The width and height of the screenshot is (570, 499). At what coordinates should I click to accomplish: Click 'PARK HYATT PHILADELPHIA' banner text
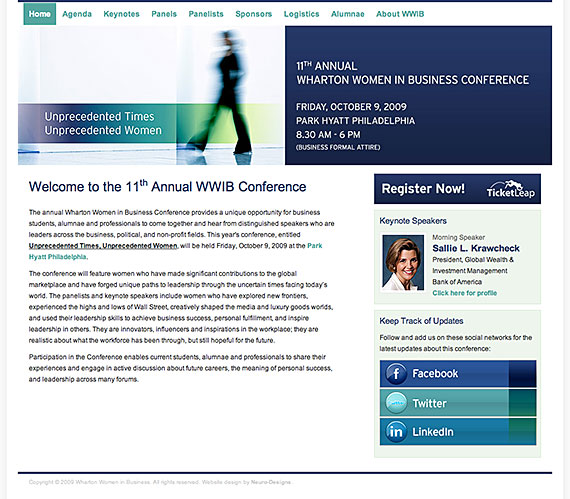(355, 121)
